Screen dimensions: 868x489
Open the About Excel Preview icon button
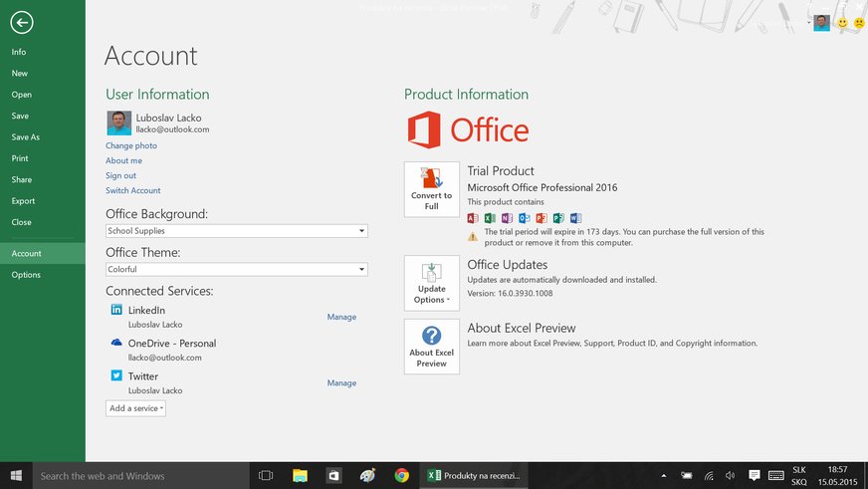point(432,347)
